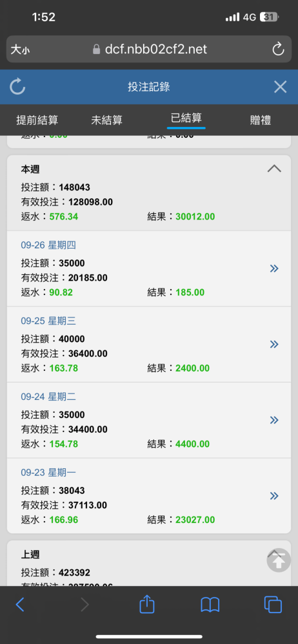
Task: Switch to the 未結算 tab
Action: (107, 120)
